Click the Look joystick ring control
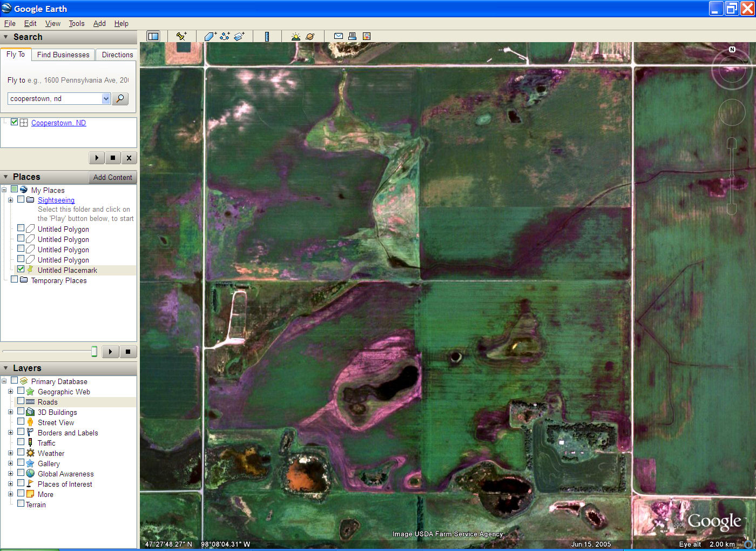 point(732,70)
